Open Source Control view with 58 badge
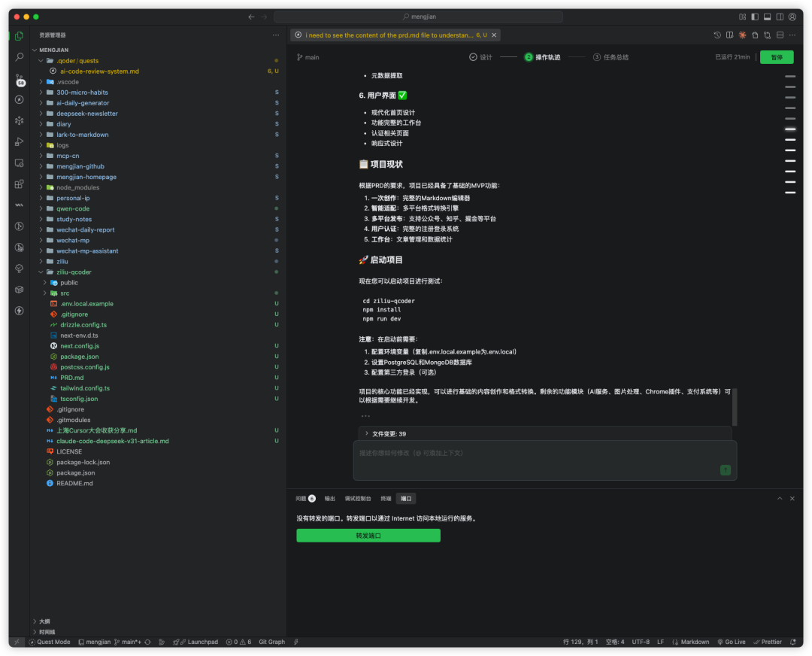This screenshot has height=656, width=812. pyautogui.click(x=19, y=78)
